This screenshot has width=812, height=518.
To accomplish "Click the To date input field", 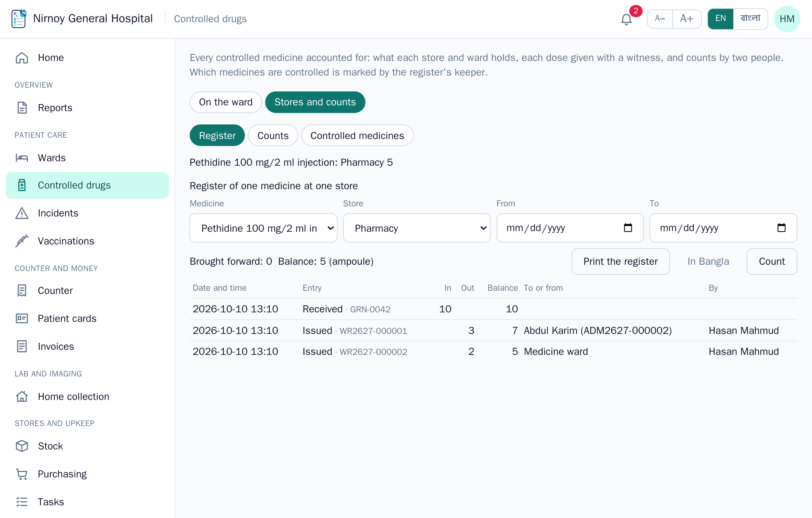I will 723,228.
